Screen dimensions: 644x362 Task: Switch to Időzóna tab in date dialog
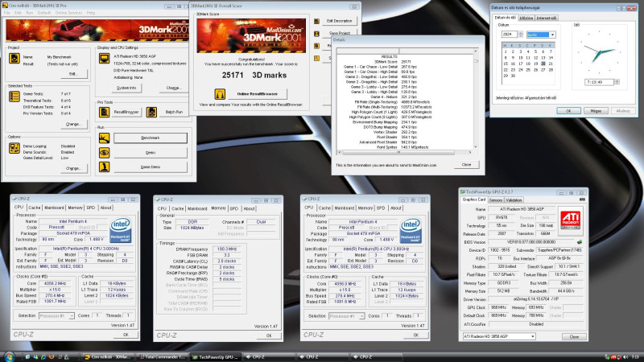tap(526, 18)
